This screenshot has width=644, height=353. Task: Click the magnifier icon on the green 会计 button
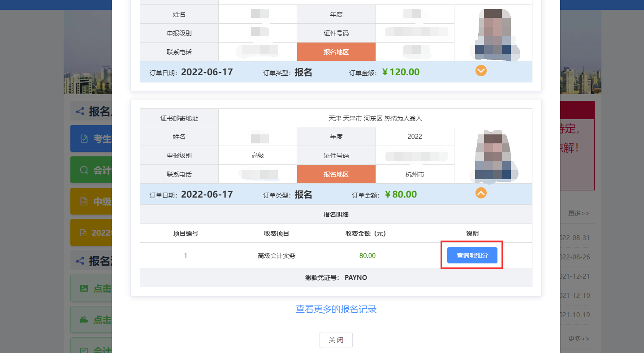[84, 170]
